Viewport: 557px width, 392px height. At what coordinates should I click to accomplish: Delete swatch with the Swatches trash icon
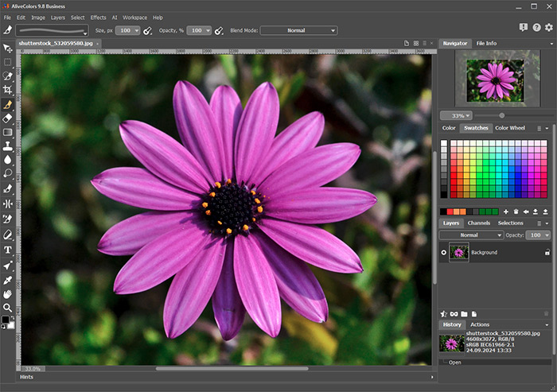516,212
